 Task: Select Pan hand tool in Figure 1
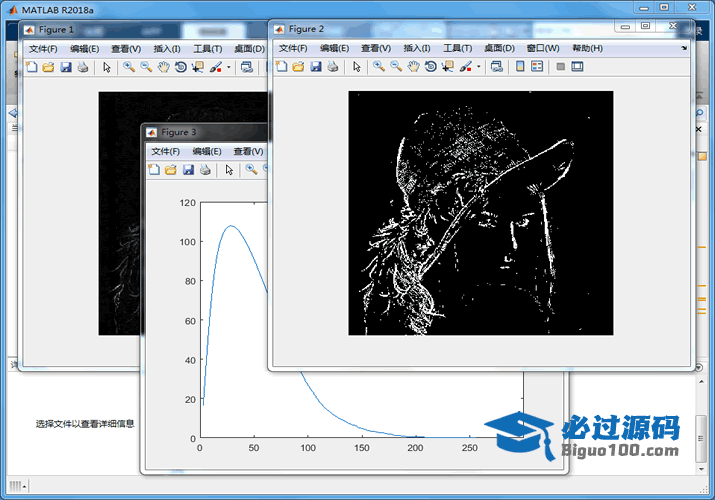(163, 67)
